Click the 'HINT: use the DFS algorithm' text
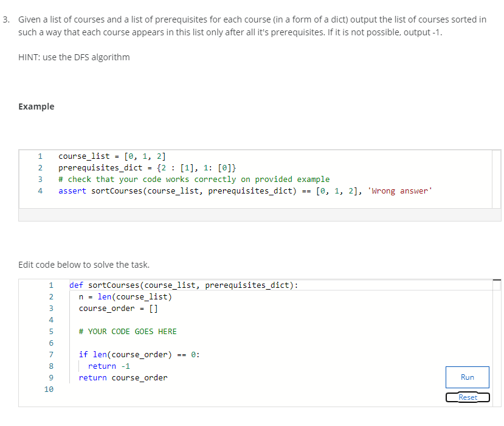 [74, 57]
